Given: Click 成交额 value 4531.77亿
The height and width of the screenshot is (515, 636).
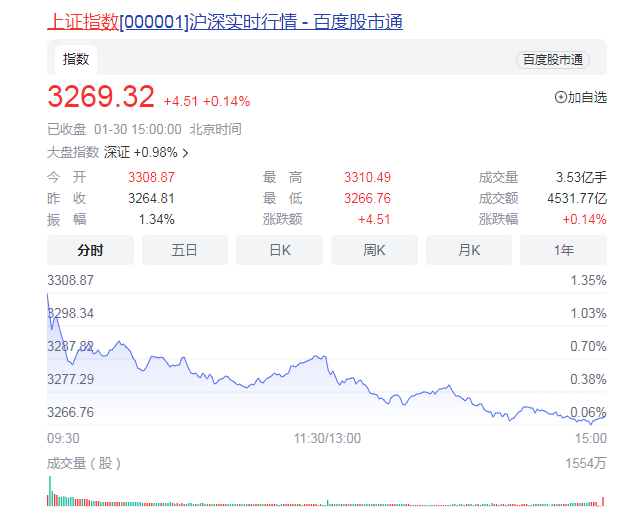Looking at the screenshot, I should point(577,198).
